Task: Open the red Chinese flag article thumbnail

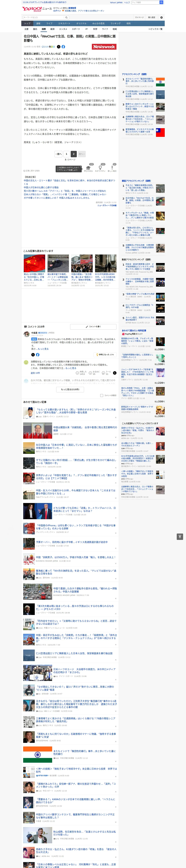Action: [x=34, y=263]
